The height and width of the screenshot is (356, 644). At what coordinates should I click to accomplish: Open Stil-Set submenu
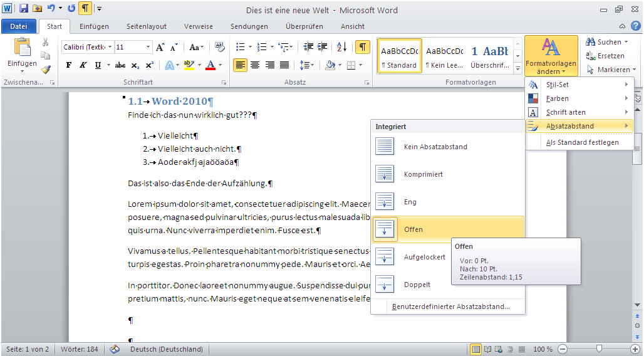pyautogui.click(x=579, y=85)
